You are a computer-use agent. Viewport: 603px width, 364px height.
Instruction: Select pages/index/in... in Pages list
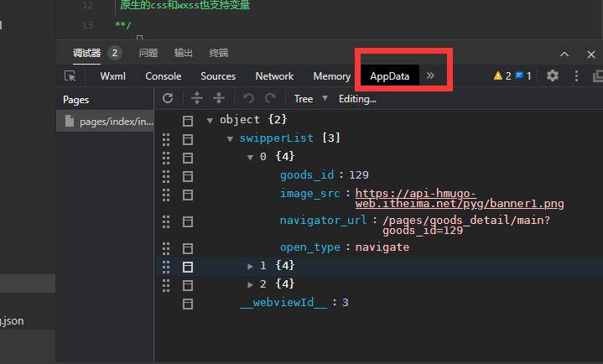(x=106, y=122)
